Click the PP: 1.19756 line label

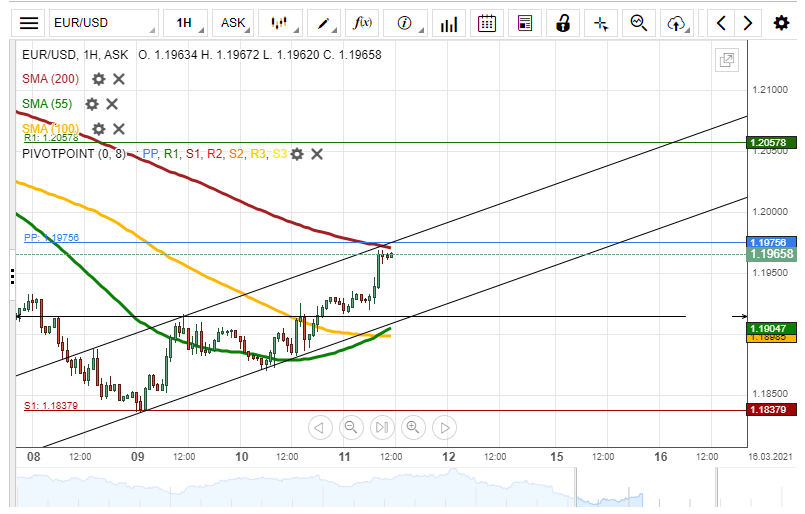point(51,237)
